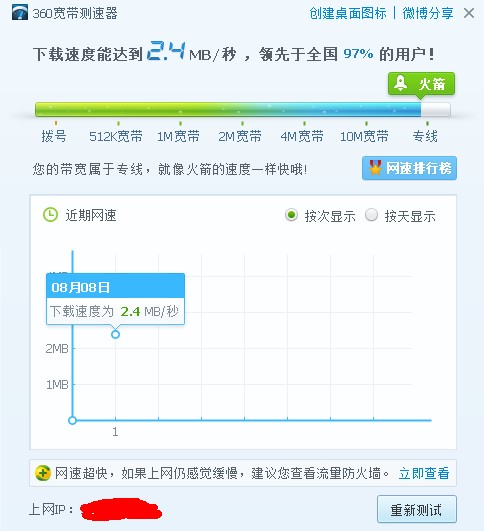The image size is (484, 531).
Task: Click the 4M宽带 label on speed scale
Action: point(302,136)
